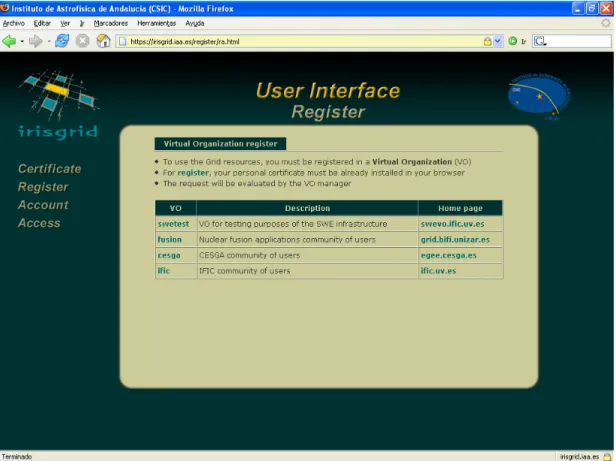Open the Herramientas menu
The height and width of the screenshot is (461, 616).
pyautogui.click(x=157, y=23)
